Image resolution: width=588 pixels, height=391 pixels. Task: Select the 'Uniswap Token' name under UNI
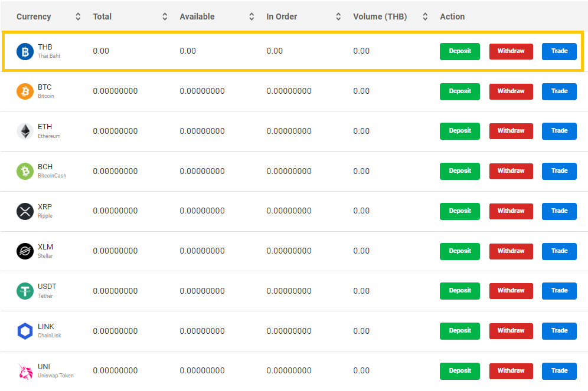pyautogui.click(x=55, y=376)
